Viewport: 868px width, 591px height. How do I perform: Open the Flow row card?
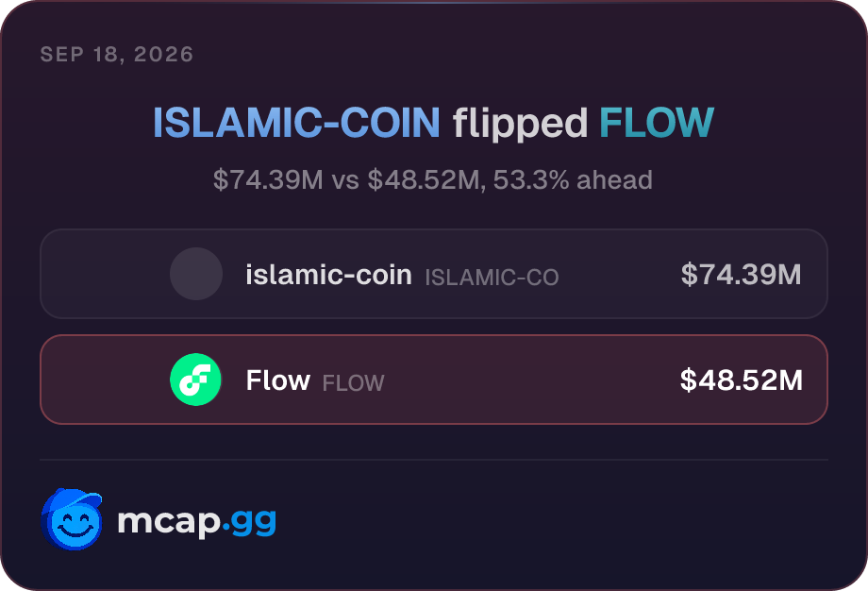coord(434,380)
